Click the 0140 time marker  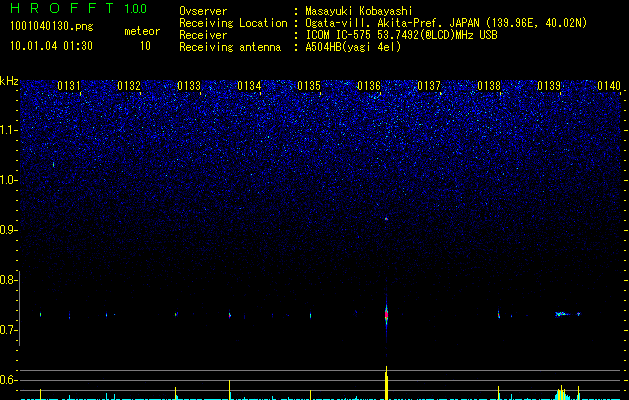click(609, 85)
